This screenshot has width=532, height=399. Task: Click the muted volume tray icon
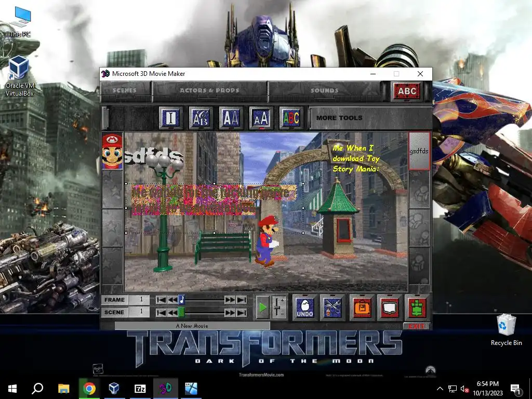[464, 389]
